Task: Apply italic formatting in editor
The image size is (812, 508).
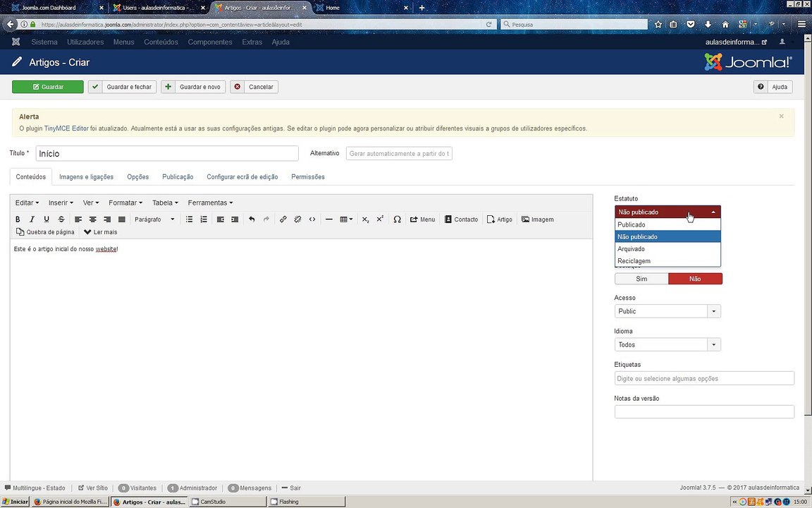Action: point(32,219)
